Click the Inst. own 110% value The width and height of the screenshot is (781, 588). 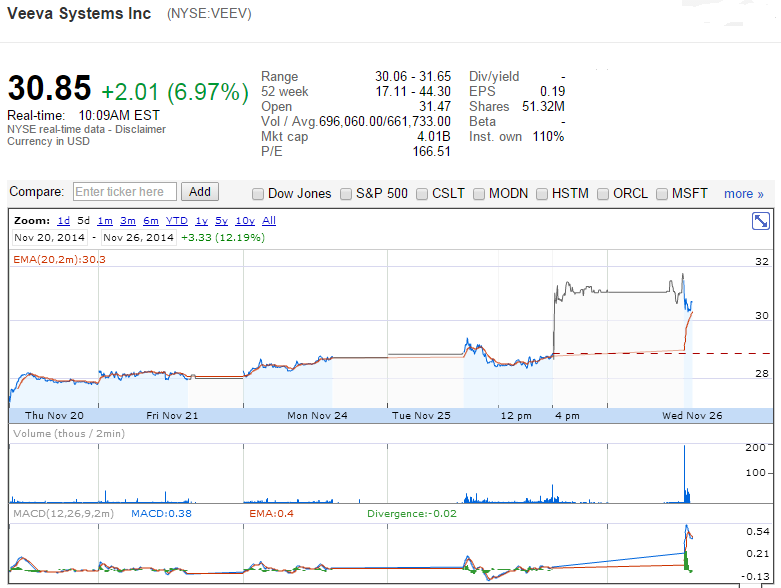click(548, 136)
